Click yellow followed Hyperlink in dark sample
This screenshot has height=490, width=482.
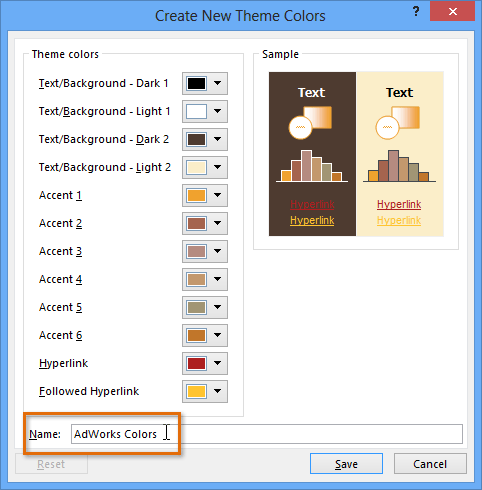click(312, 220)
